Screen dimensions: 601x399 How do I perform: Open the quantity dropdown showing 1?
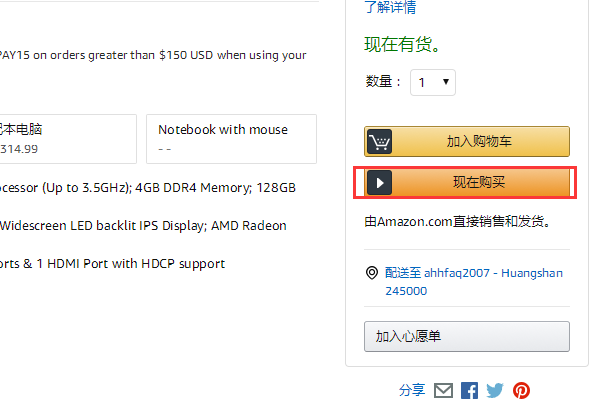coord(433,82)
